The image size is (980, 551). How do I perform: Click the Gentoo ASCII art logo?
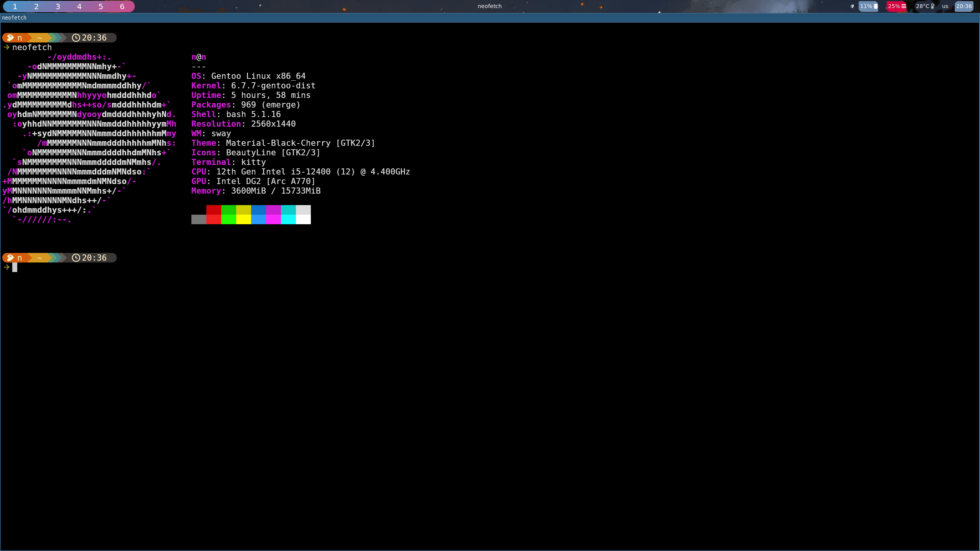89,138
